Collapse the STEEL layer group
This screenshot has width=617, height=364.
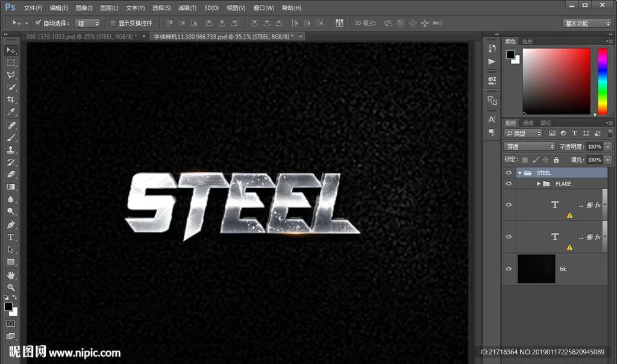[520, 173]
